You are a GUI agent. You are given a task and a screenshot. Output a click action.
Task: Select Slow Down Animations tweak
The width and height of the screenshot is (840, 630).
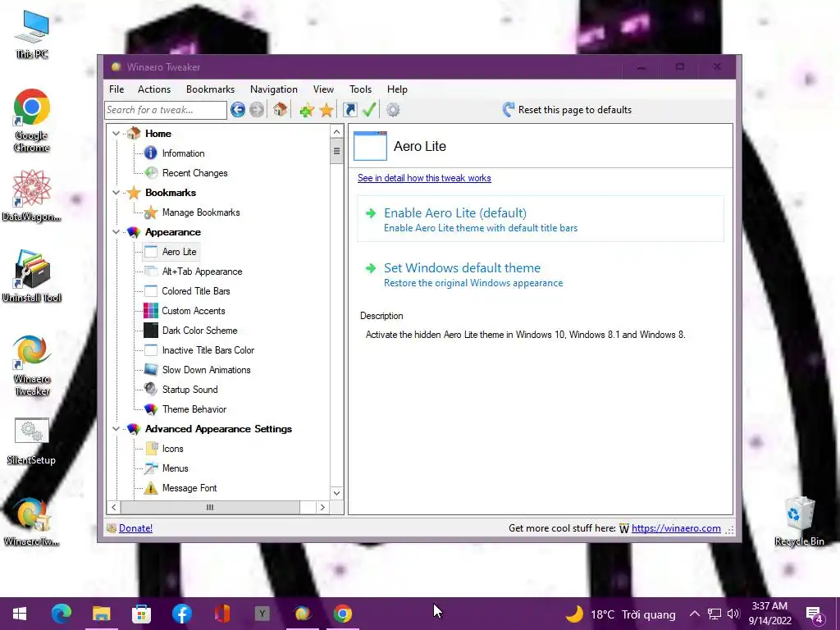206,370
